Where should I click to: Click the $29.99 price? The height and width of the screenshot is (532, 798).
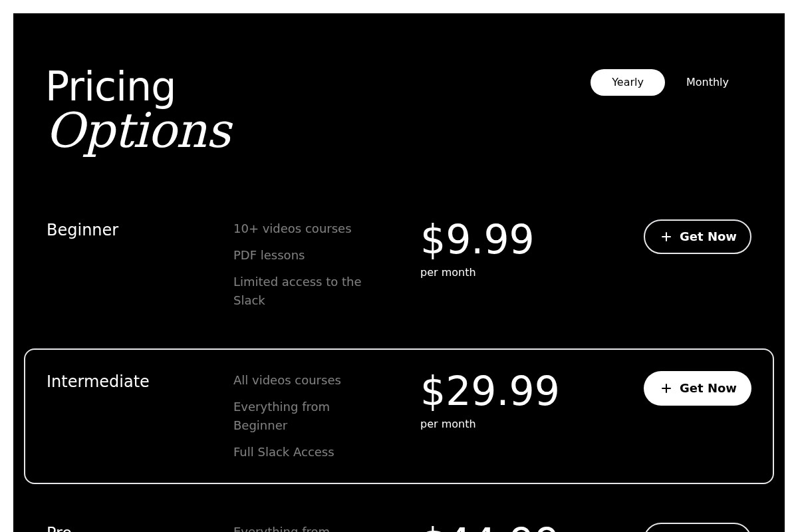489,391
